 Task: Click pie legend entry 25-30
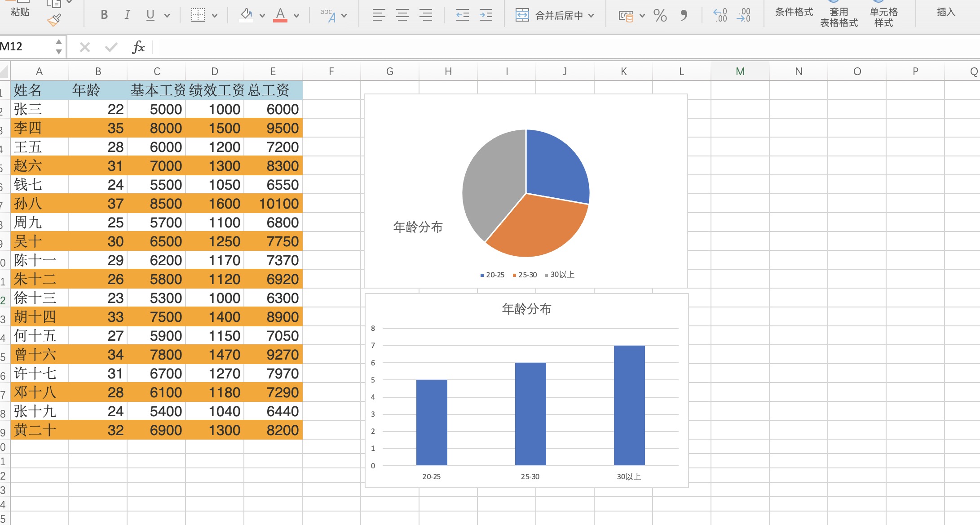[x=525, y=275]
